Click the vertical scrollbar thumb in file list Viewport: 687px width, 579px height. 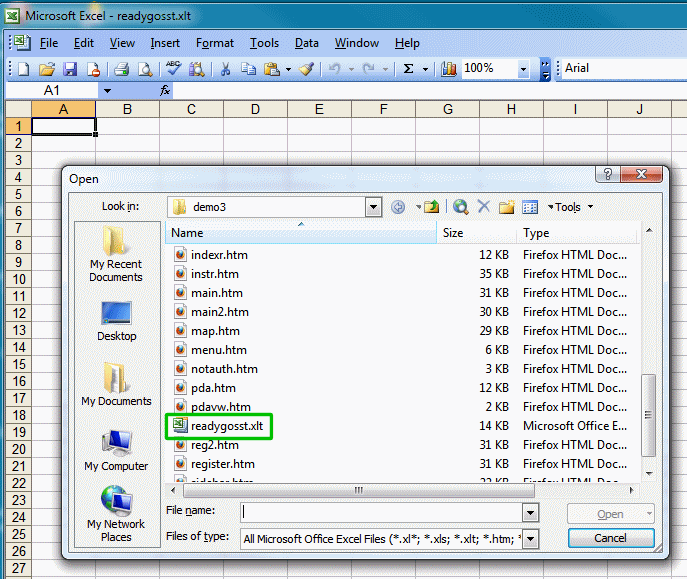point(648,415)
